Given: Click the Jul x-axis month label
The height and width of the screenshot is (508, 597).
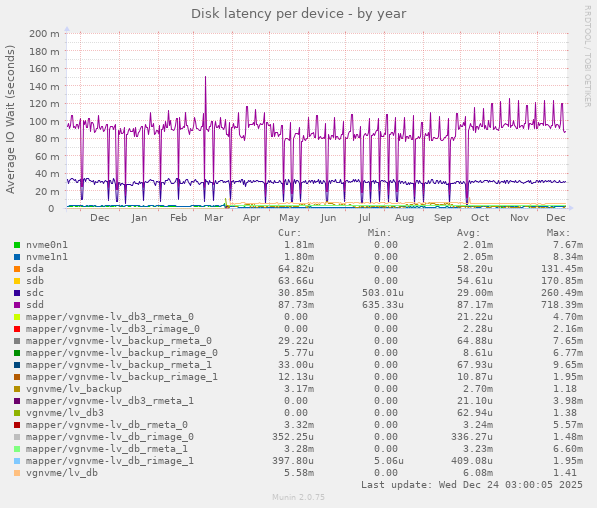Looking at the screenshot, I should click(x=364, y=218).
